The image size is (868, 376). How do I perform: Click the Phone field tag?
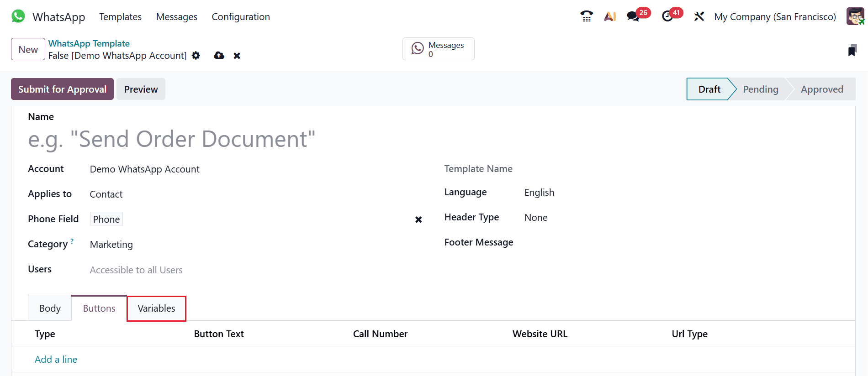click(x=106, y=219)
